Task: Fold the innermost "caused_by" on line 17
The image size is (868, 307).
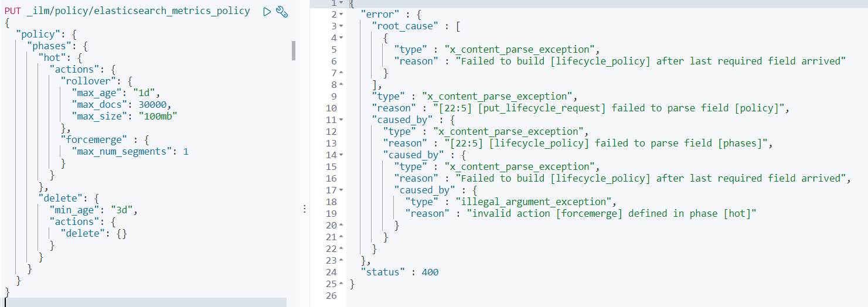Action: [x=341, y=190]
